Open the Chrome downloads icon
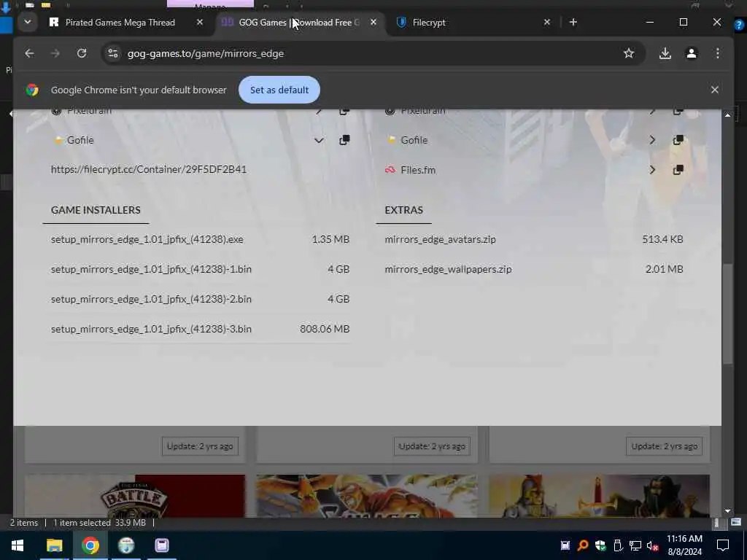Image resolution: width=747 pixels, height=560 pixels. [x=665, y=53]
